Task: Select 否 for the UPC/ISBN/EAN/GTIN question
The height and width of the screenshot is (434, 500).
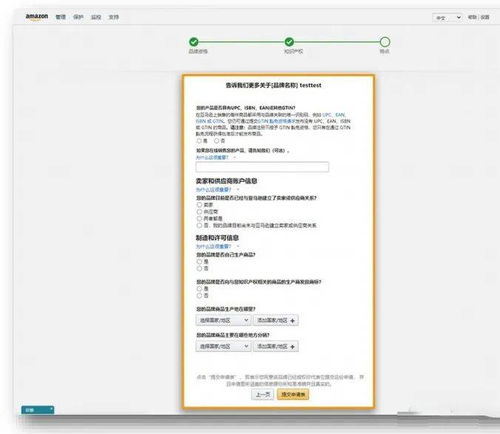Action: click(217, 141)
